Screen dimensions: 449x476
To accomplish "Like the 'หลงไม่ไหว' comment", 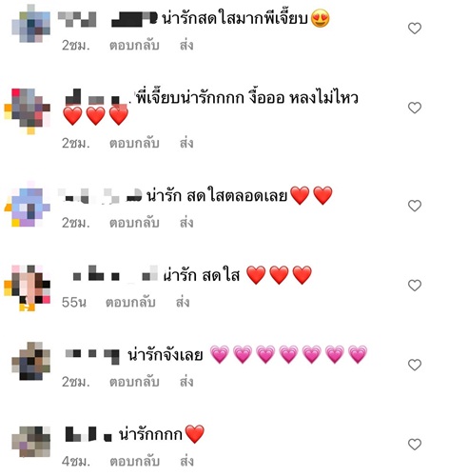I will (x=415, y=108).
